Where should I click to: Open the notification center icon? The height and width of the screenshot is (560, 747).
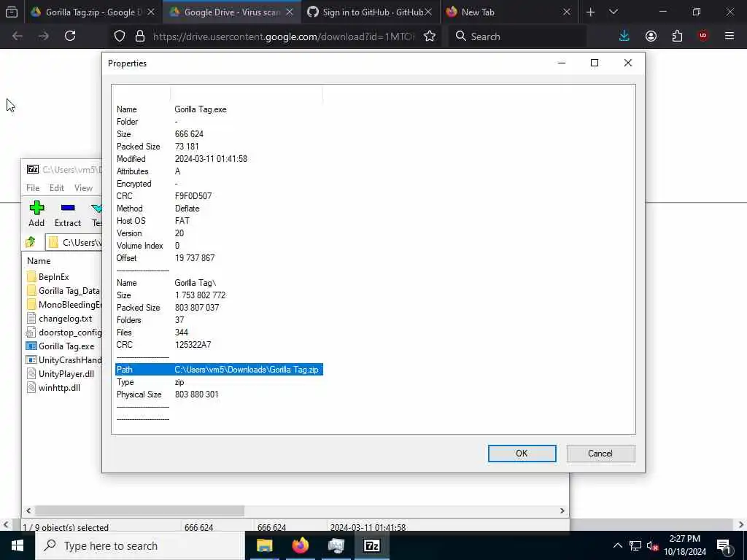[724, 545]
